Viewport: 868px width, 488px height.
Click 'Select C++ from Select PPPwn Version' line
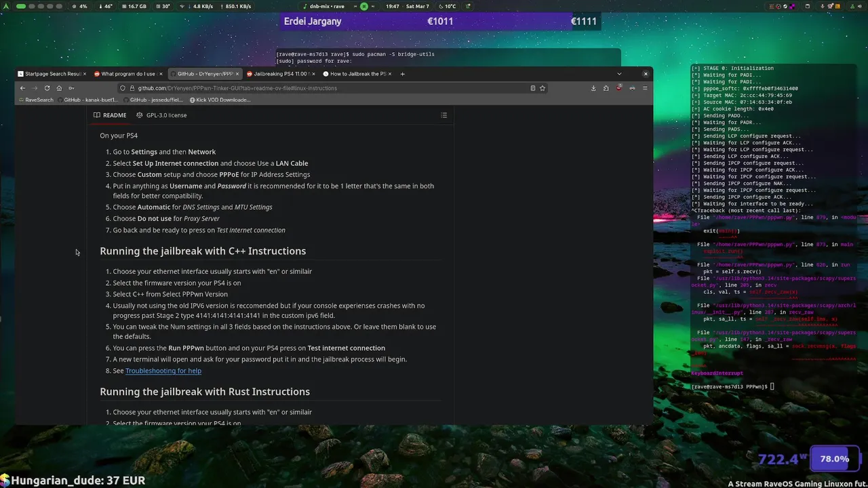[x=170, y=294]
